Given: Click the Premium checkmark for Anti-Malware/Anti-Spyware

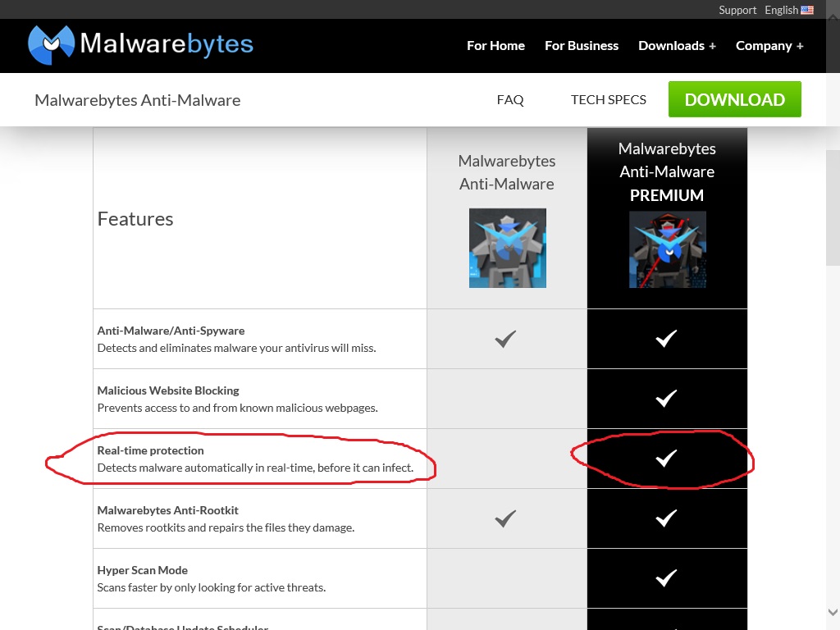Looking at the screenshot, I should 666,339.
